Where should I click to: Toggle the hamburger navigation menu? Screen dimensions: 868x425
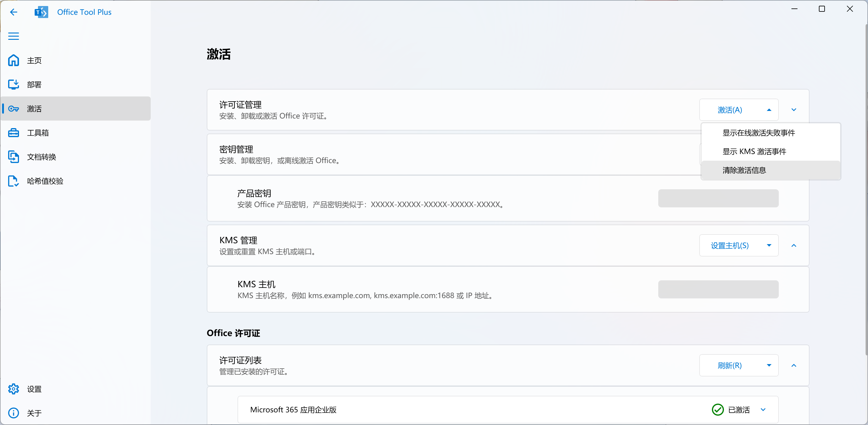click(14, 36)
